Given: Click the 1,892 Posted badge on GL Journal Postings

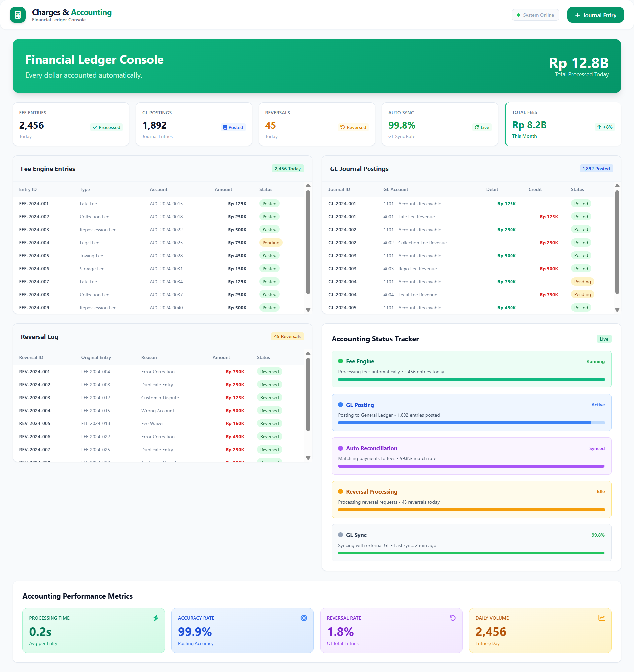Looking at the screenshot, I should click(596, 168).
